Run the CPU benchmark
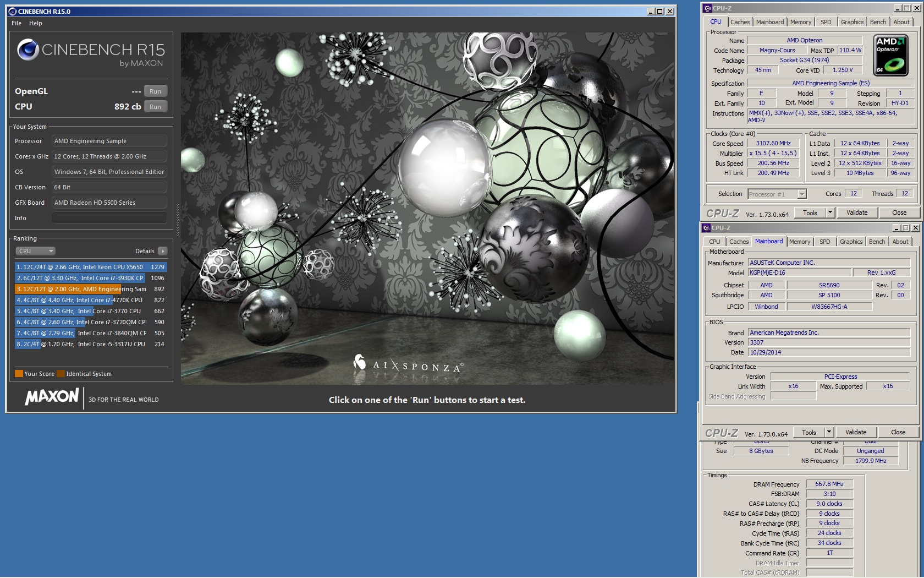This screenshot has height=578, width=924. (x=156, y=107)
